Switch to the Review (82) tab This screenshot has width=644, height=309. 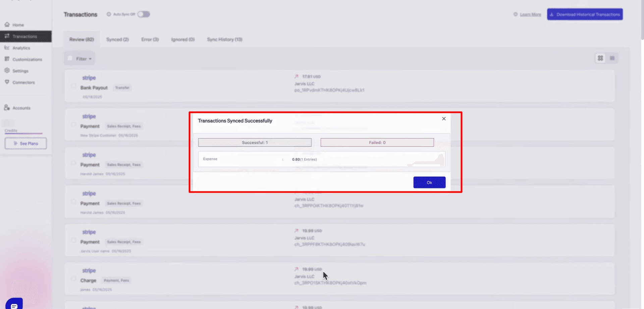[82, 39]
